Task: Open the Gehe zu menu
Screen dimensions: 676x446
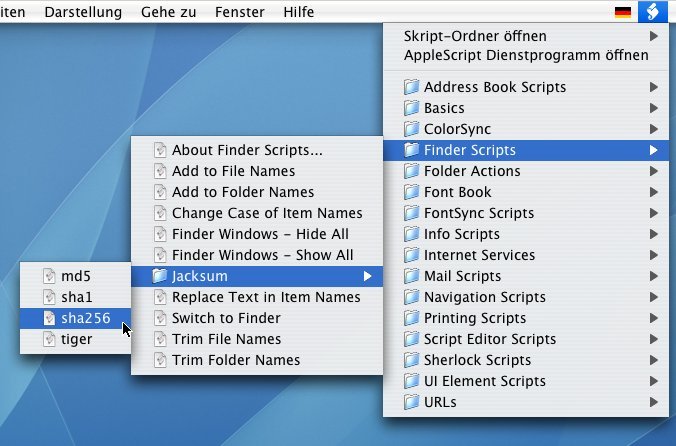Action: point(169,12)
